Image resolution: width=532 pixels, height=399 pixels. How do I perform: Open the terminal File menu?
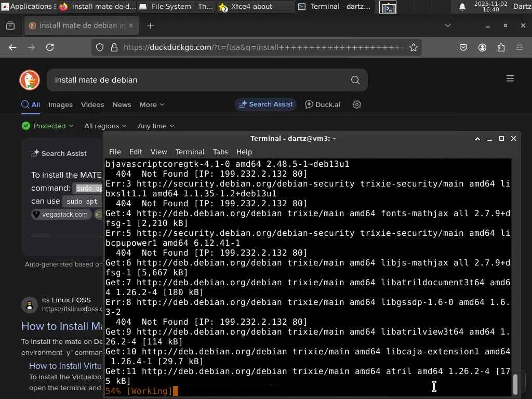coord(115,152)
